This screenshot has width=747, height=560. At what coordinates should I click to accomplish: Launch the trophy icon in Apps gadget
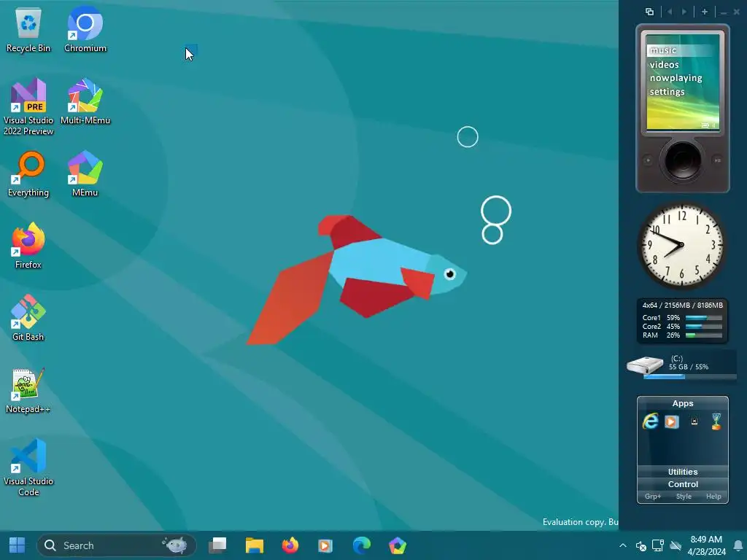(716, 421)
